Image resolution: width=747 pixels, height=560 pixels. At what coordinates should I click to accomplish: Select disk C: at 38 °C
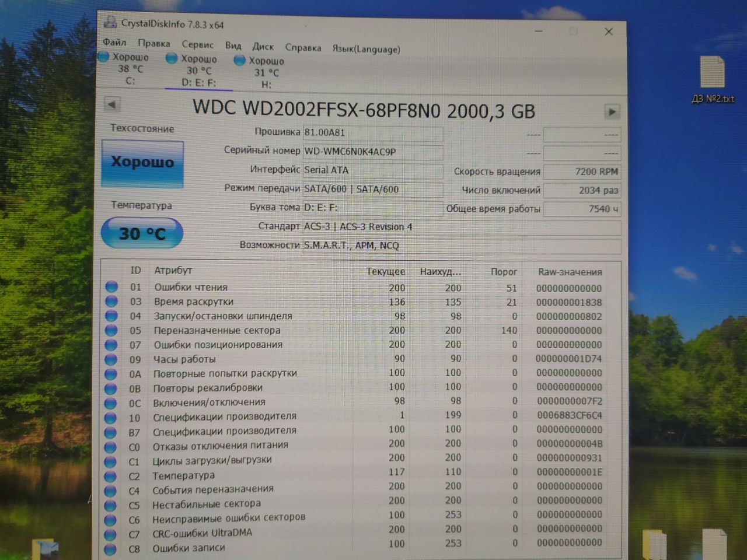click(x=124, y=68)
